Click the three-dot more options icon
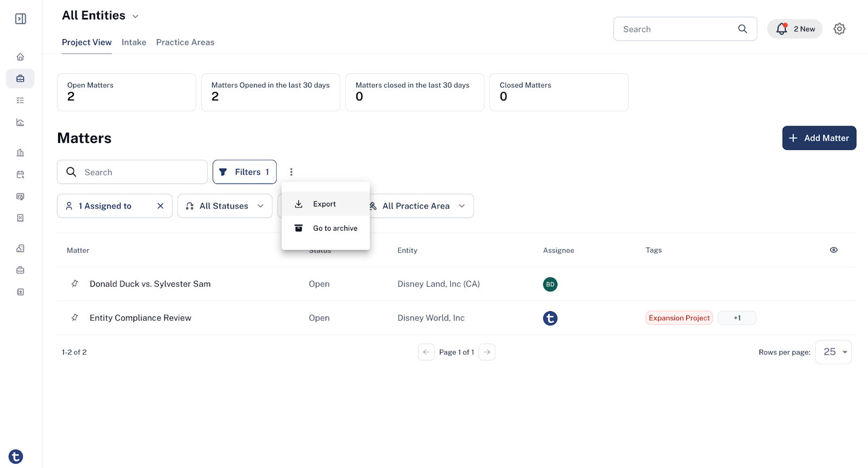Viewport: 868px width, 468px height. pos(291,172)
